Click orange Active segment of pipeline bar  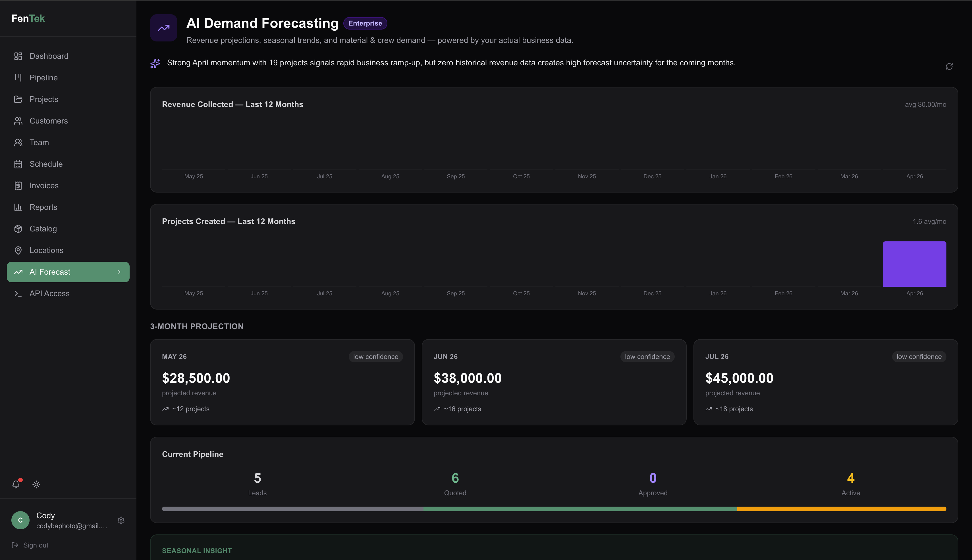(842, 509)
